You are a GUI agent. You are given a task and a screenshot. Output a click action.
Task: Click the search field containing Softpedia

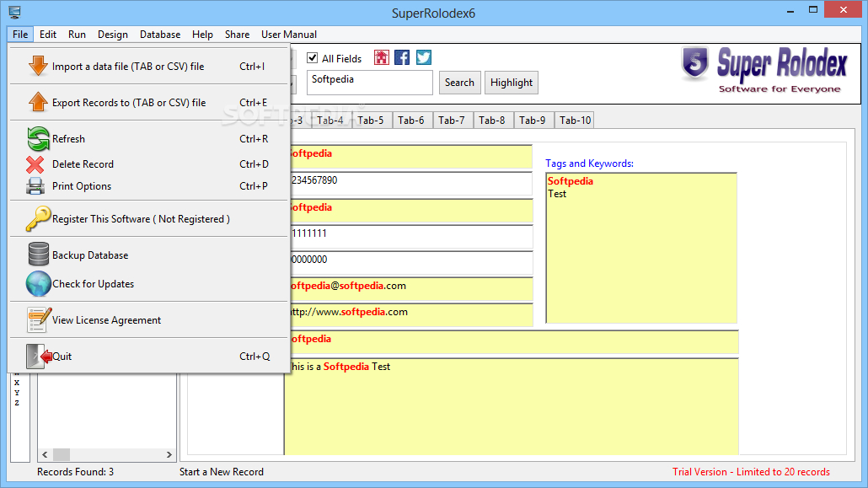[369, 83]
